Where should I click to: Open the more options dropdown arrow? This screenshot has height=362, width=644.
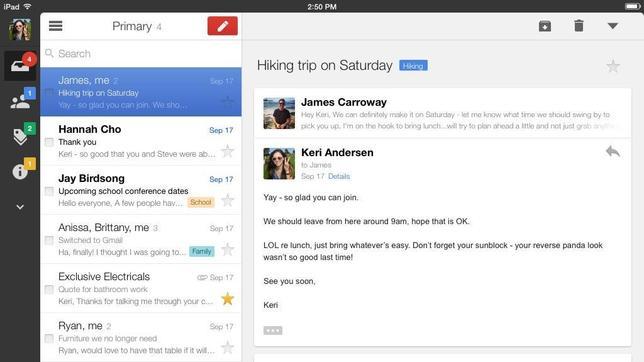click(x=613, y=26)
